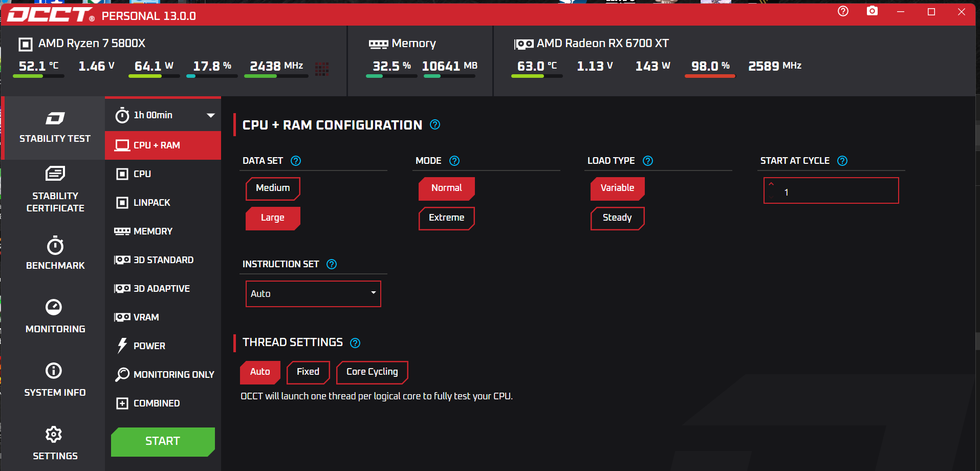
Task: Select the CPU + RAM test
Action: coord(163,145)
